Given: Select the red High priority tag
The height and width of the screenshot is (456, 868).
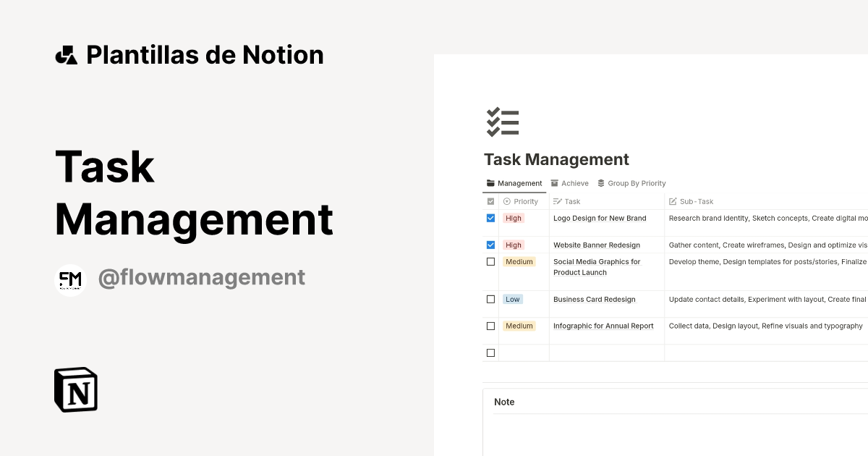Looking at the screenshot, I should tap(514, 218).
